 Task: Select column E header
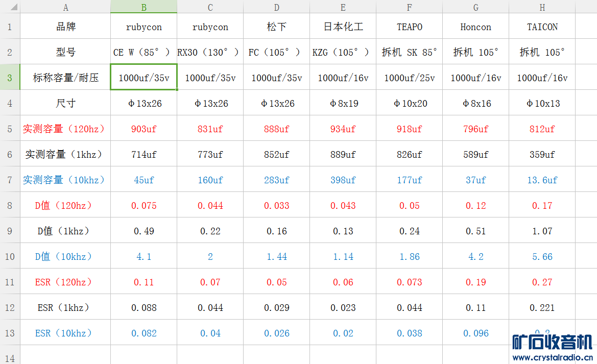click(343, 7)
